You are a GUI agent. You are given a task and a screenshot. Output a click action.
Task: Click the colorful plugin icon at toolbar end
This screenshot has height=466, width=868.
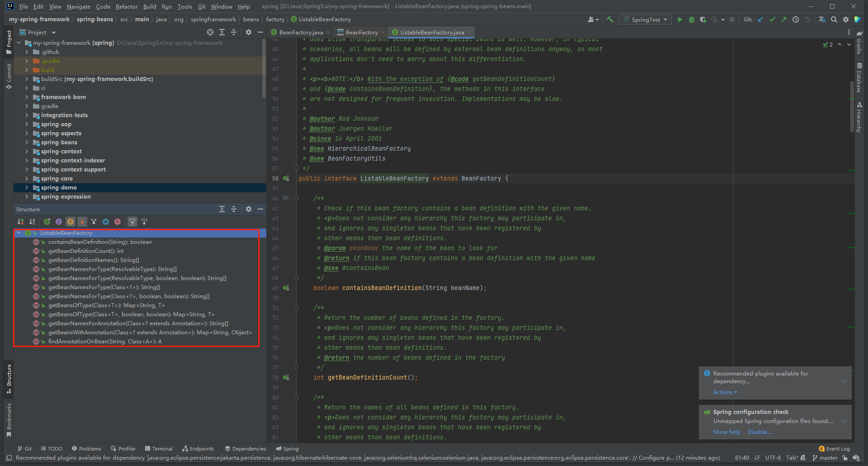(x=858, y=19)
